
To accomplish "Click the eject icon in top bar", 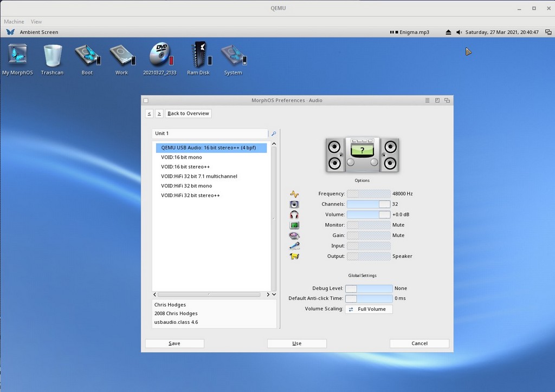I will pyautogui.click(x=448, y=32).
